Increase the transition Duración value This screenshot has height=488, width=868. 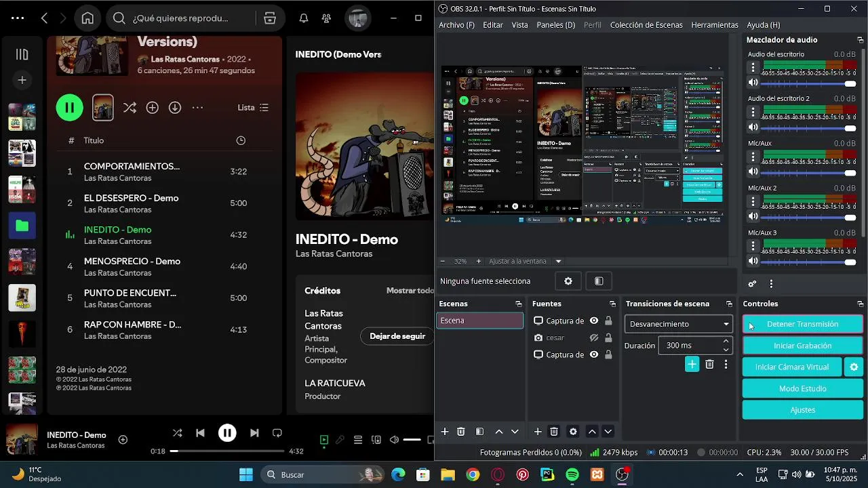click(x=726, y=342)
